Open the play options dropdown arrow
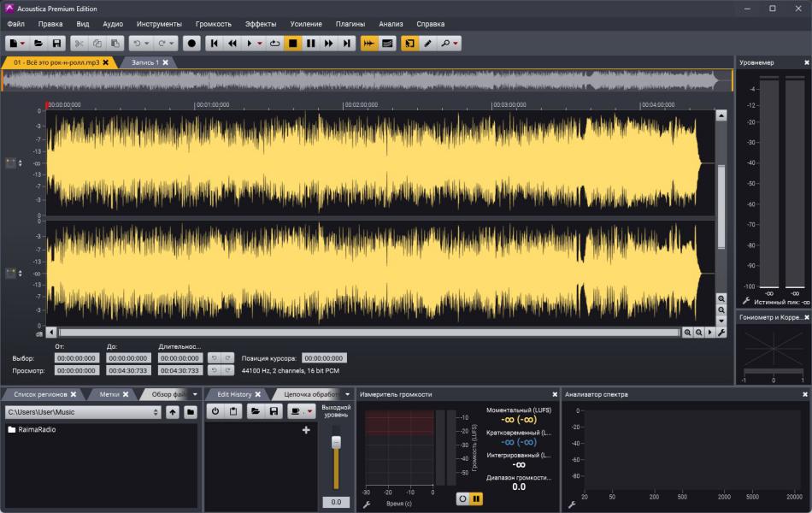 260,44
